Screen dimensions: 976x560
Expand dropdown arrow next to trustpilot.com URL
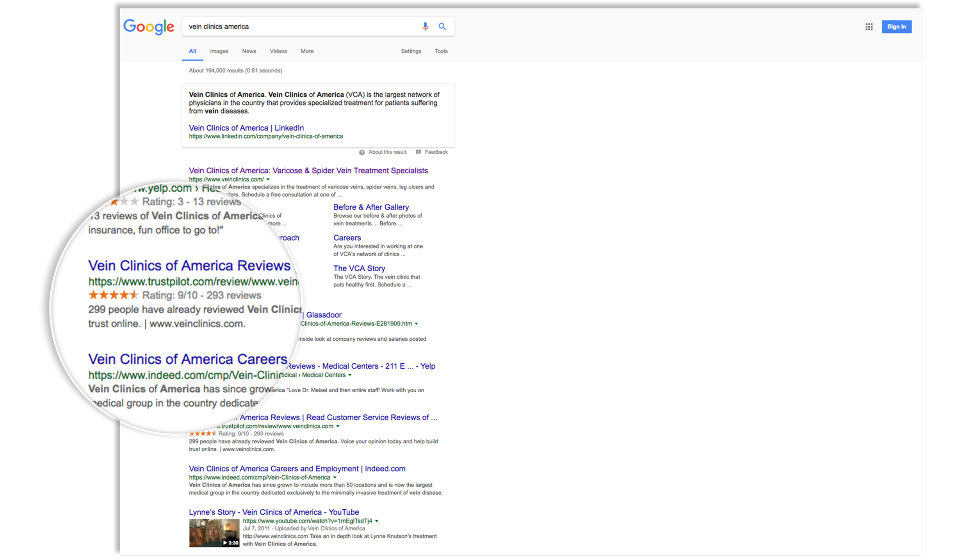[338, 426]
